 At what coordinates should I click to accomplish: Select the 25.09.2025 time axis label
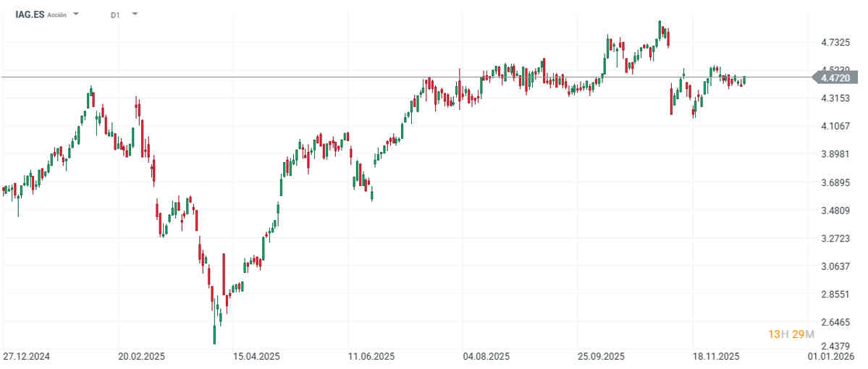601,356
